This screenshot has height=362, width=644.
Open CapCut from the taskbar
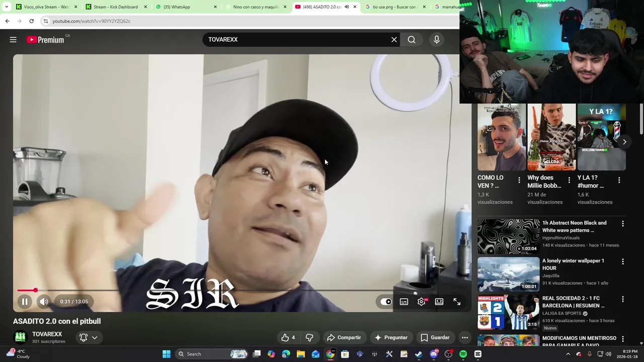[x=477, y=354]
